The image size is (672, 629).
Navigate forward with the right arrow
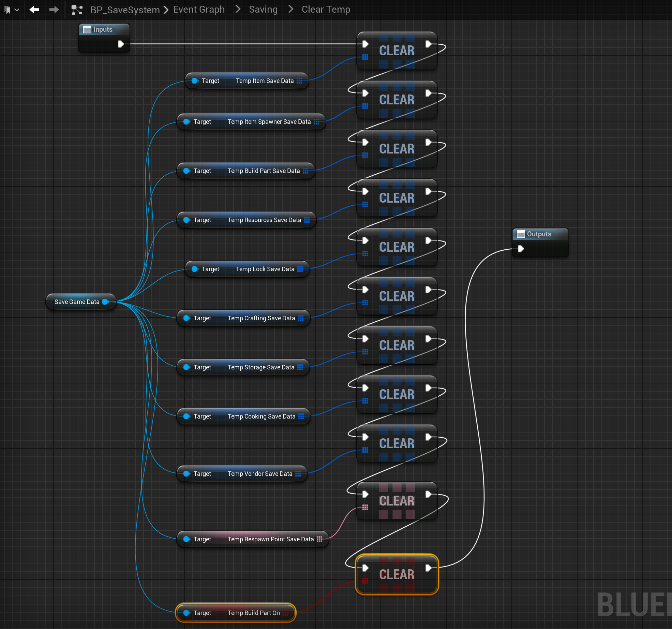pos(54,10)
